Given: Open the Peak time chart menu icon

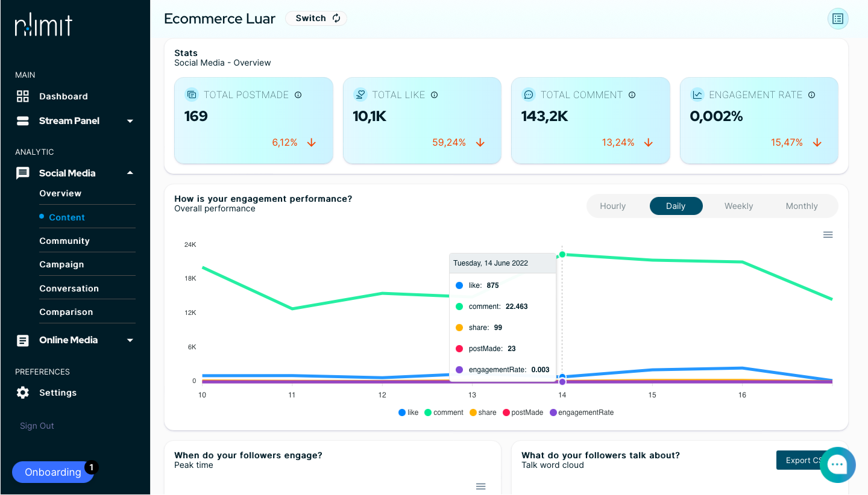Looking at the screenshot, I should click(x=481, y=487).
